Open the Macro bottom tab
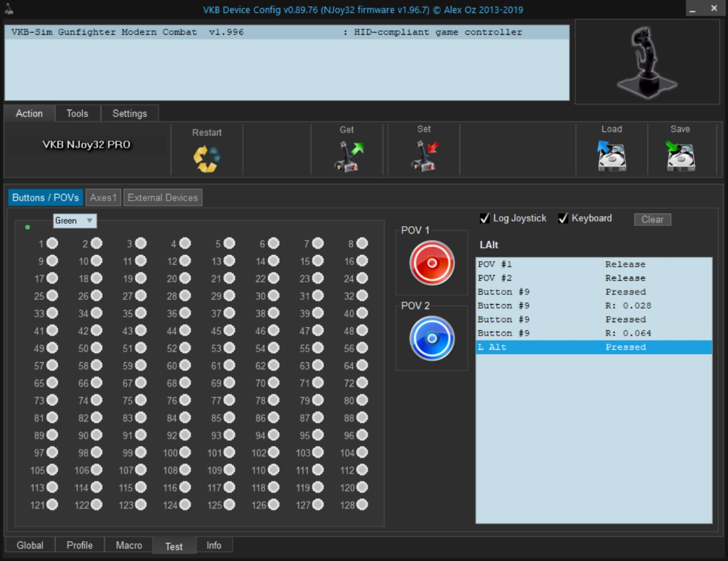The image size is (728, 561). [x=129, y=545]
